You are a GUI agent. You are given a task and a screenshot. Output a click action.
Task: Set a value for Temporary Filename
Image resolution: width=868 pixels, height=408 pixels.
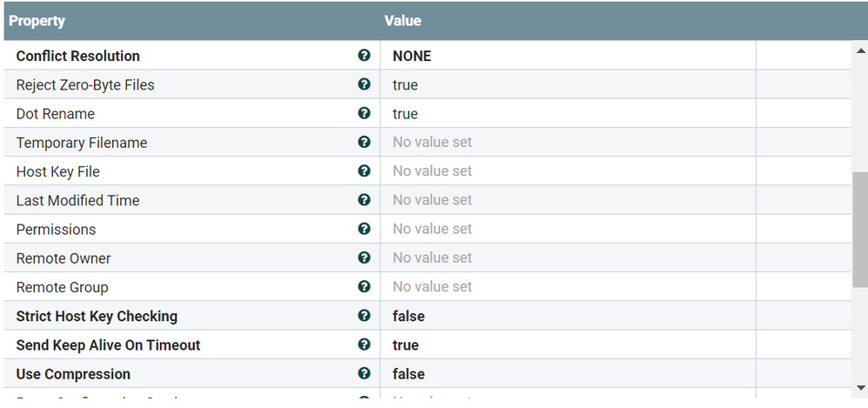(x=568, y=143)
